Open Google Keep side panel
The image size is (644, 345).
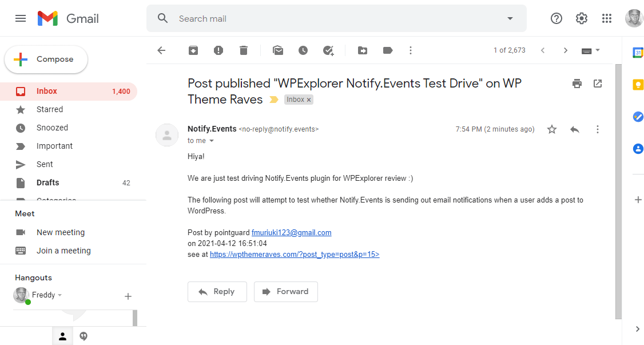coord(638,85)
